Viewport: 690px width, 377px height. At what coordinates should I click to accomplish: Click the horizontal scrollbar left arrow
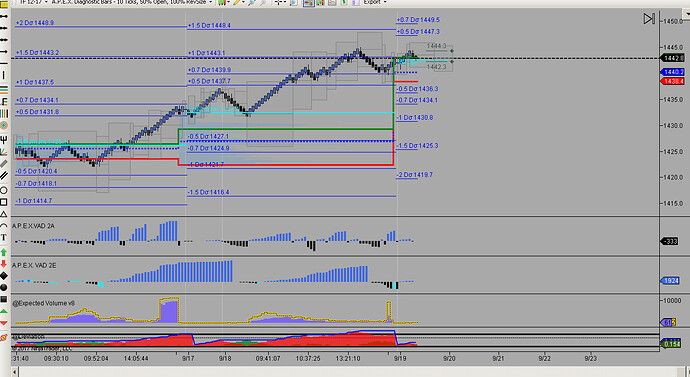tap(15, 373)
